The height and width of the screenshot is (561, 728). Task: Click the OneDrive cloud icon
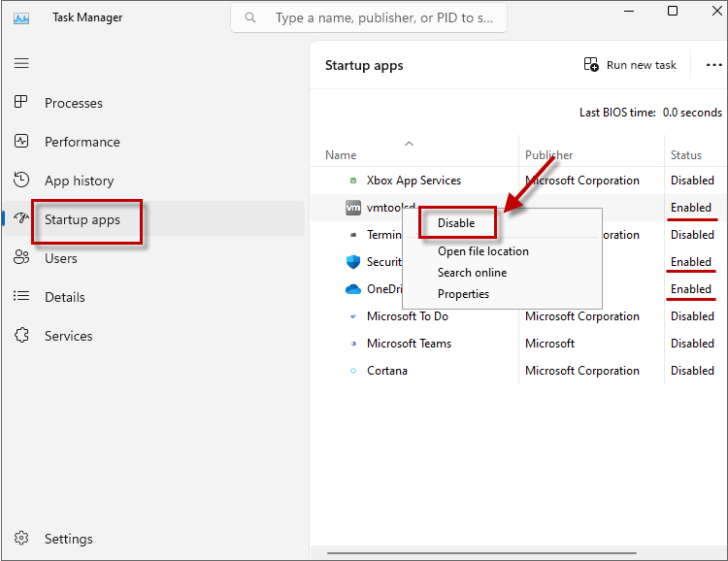[353, 289]
